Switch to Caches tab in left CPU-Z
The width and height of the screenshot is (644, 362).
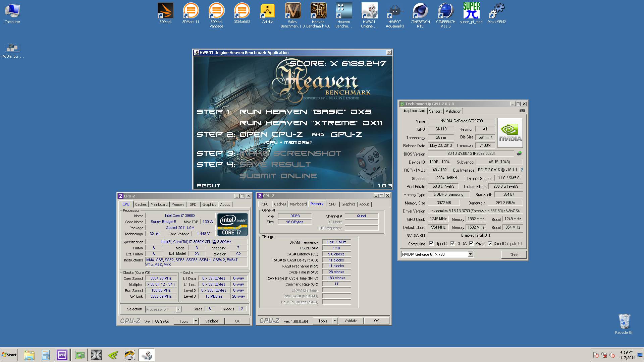point(141,204)
